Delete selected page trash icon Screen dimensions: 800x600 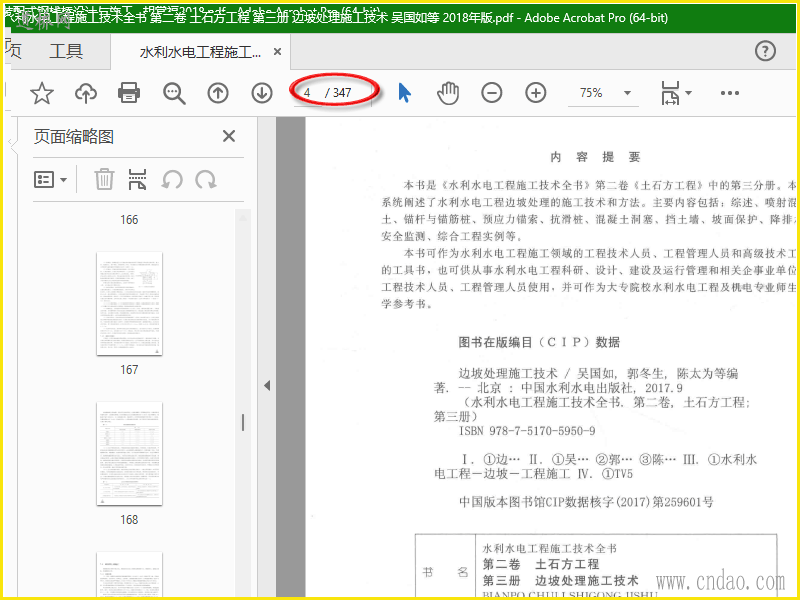(104, 180)
